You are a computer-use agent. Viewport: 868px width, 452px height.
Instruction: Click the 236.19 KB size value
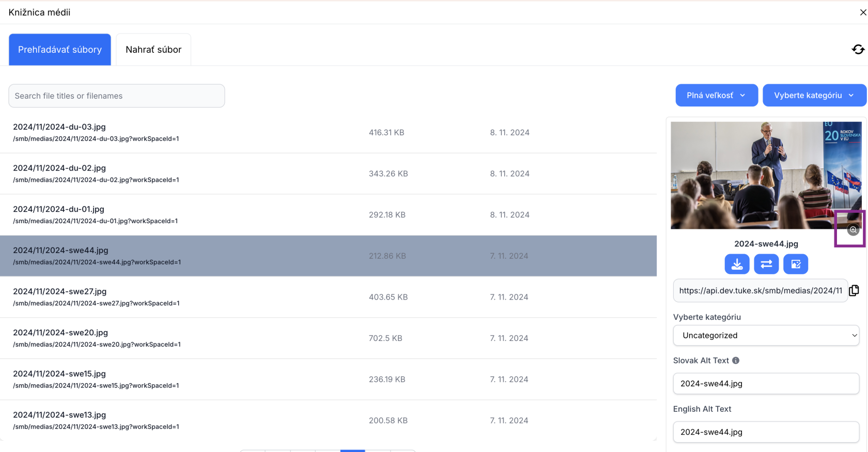(x=387, y=379)
